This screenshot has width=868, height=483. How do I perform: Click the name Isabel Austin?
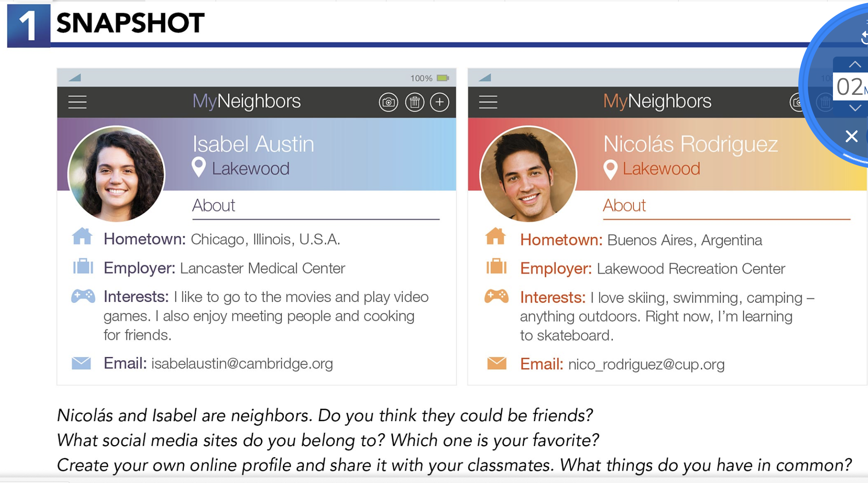pos(253,144)
